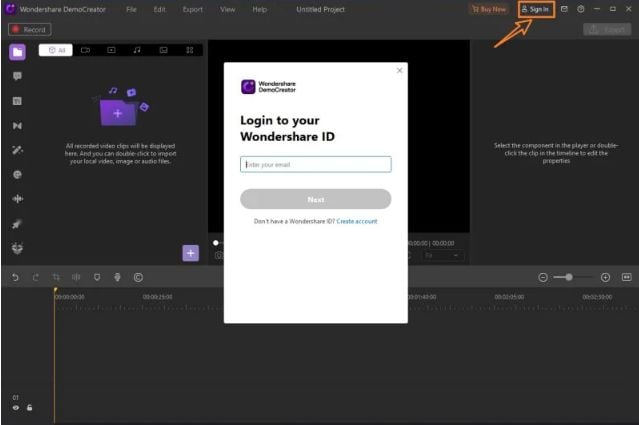Image resolution: width=639 pixels, height=425 pixels.
Task: Click the Record button
Action: 30,29
